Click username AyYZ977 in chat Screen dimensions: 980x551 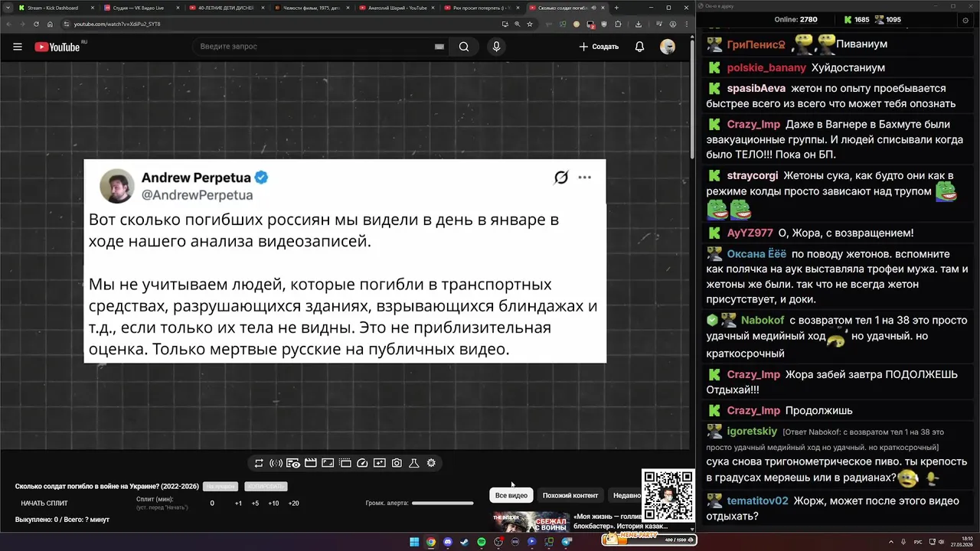coord(750,233)
